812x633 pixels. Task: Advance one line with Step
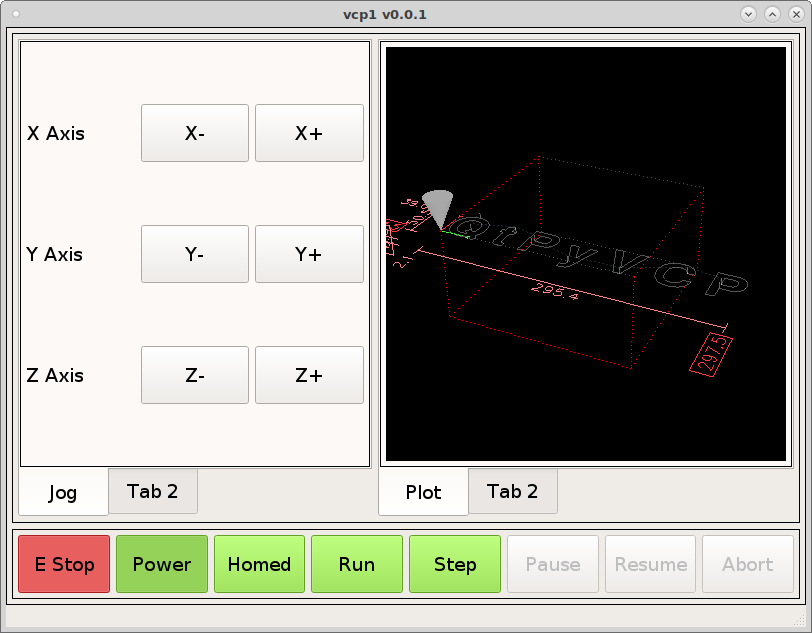point(455,564)
